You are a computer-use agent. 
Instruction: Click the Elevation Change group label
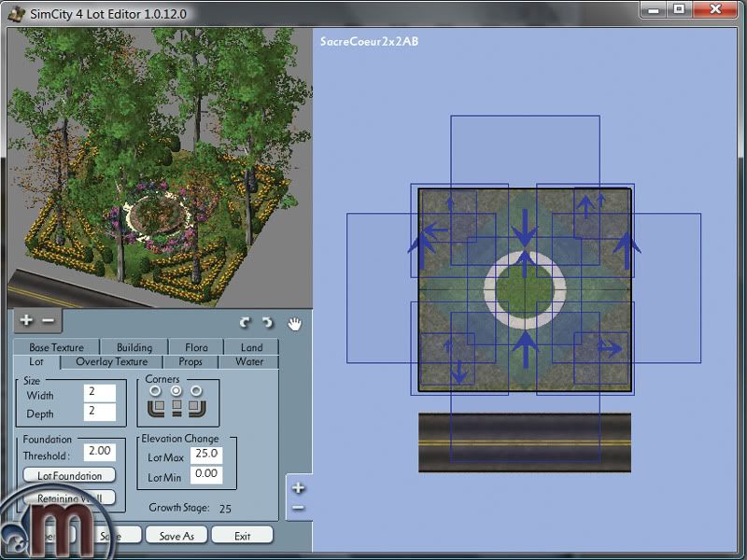(180, 439)
